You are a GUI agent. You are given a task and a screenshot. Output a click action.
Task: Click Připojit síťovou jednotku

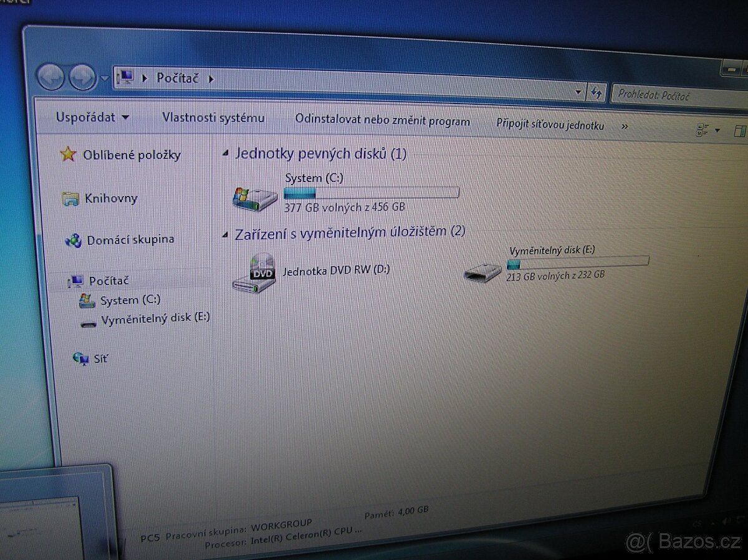tap(550, 124)
